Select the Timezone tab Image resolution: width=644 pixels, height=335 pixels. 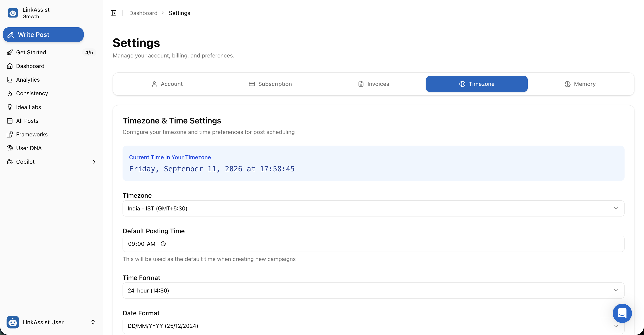[477, 84]
